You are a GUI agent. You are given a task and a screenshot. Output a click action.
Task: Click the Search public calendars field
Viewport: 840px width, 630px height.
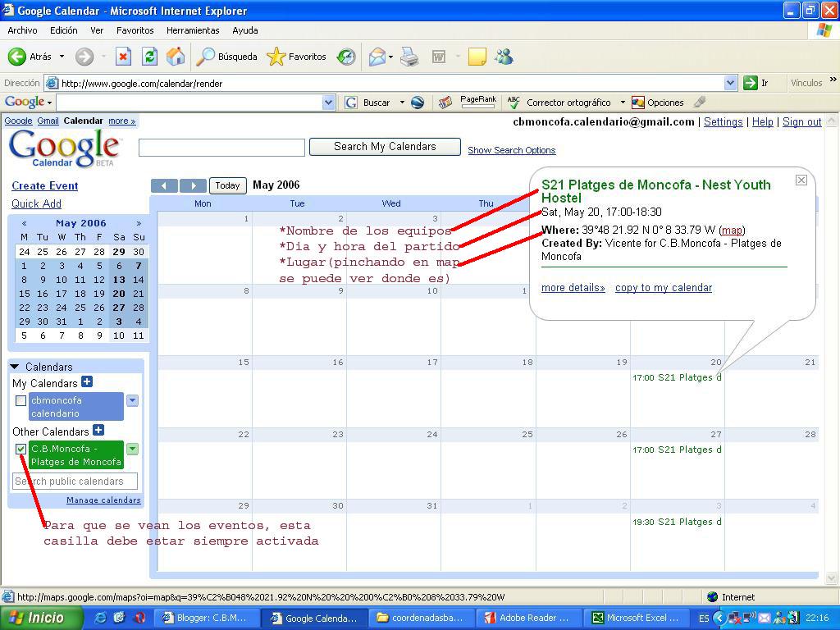pyautogui.click(x=75, y=481)
